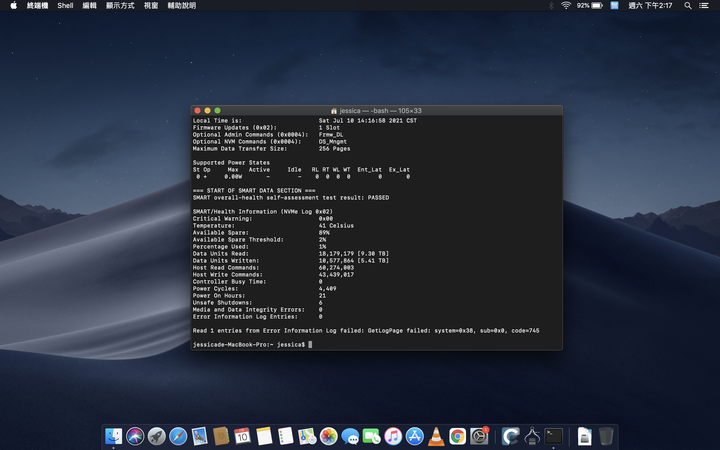Viewport: 720px width, 450px height.
Task: Click the Bluetooth status icon
Action: point(551,6)
